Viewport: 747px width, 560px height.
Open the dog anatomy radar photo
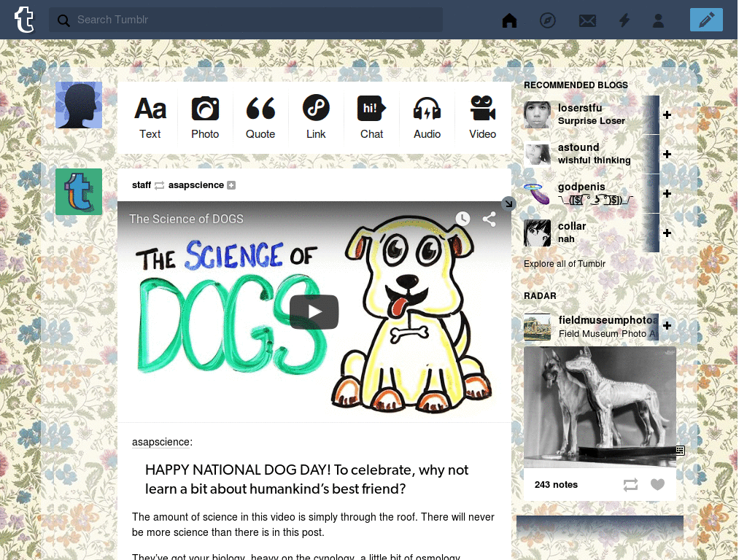click(x=600, y=407)
